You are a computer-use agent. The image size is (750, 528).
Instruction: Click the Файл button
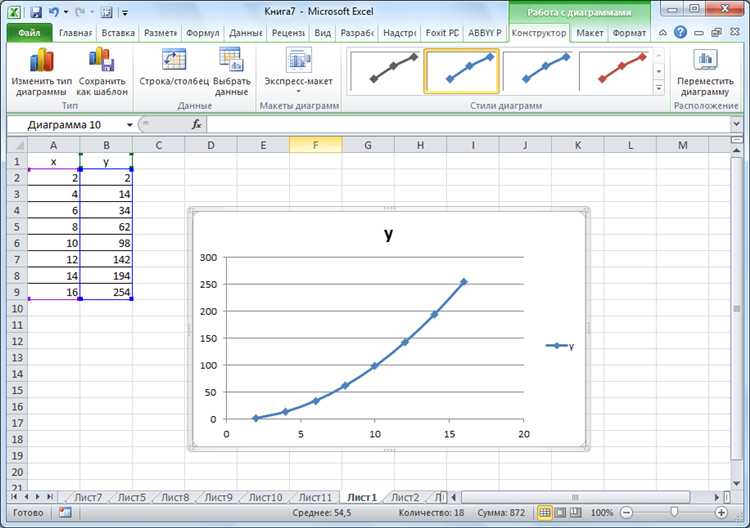click(30, 33)
